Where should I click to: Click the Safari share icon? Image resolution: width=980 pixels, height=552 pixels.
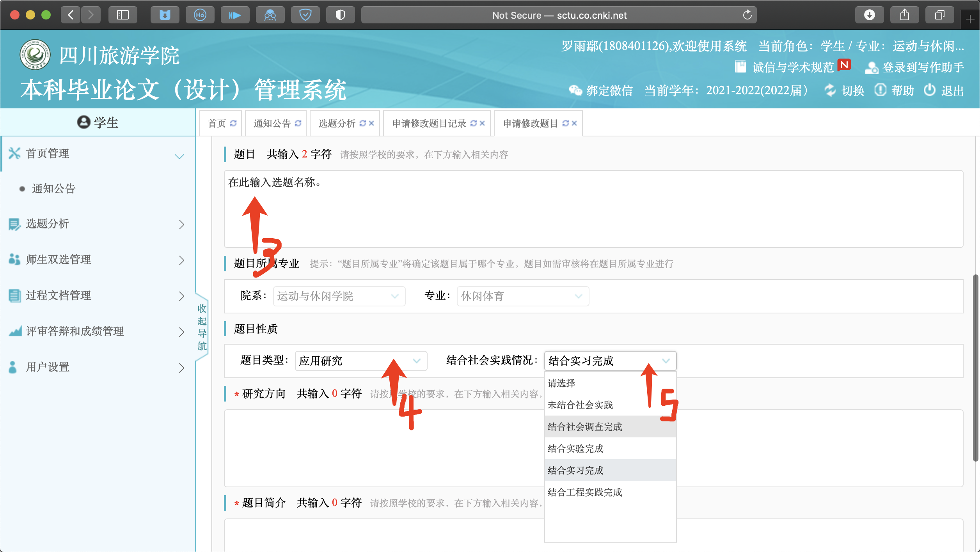click(x=904, y=15)
